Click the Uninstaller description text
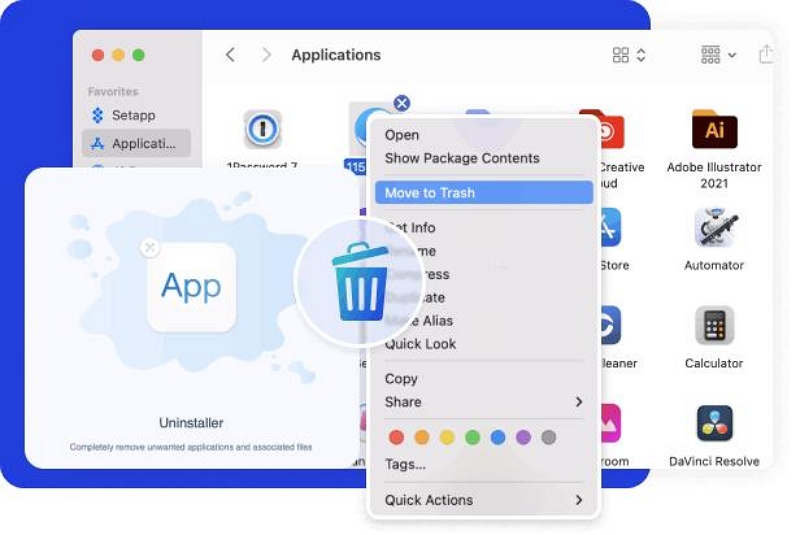Screen dimensions: 800x535 (191, 447)
